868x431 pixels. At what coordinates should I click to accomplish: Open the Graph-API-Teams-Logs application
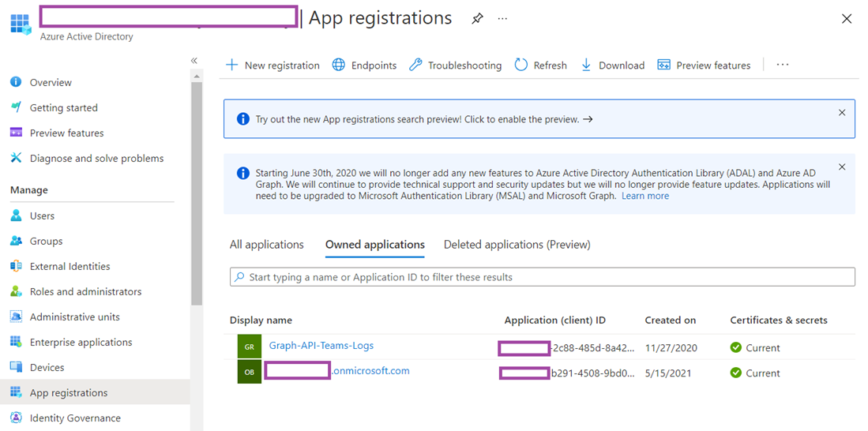(x=321, y=345)
